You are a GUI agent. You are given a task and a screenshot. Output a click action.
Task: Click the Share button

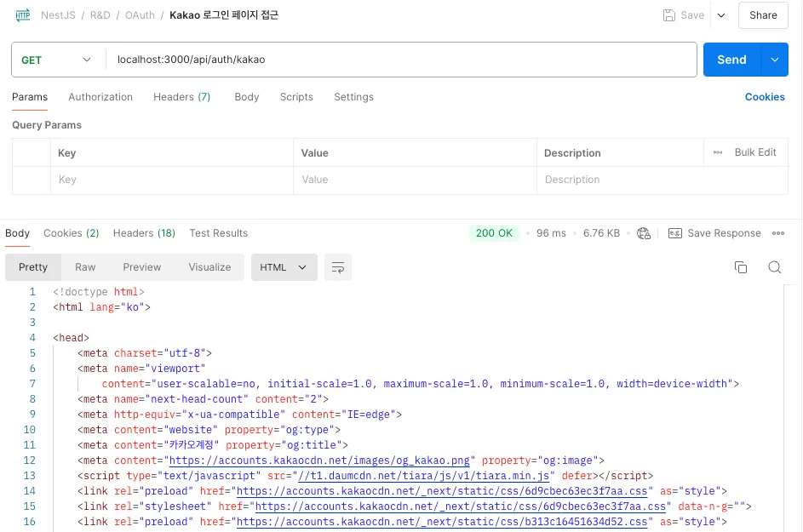coord(763,15)
